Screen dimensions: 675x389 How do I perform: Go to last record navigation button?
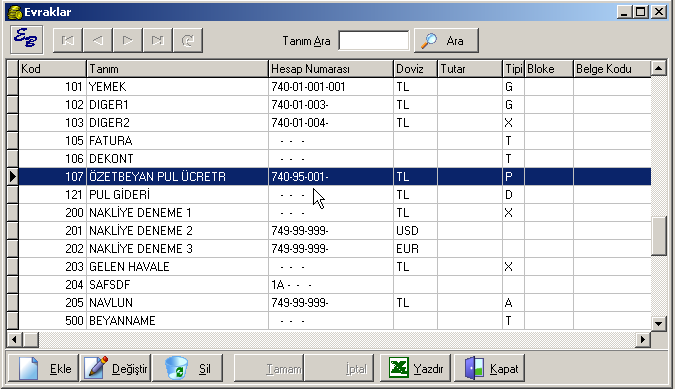158,40
